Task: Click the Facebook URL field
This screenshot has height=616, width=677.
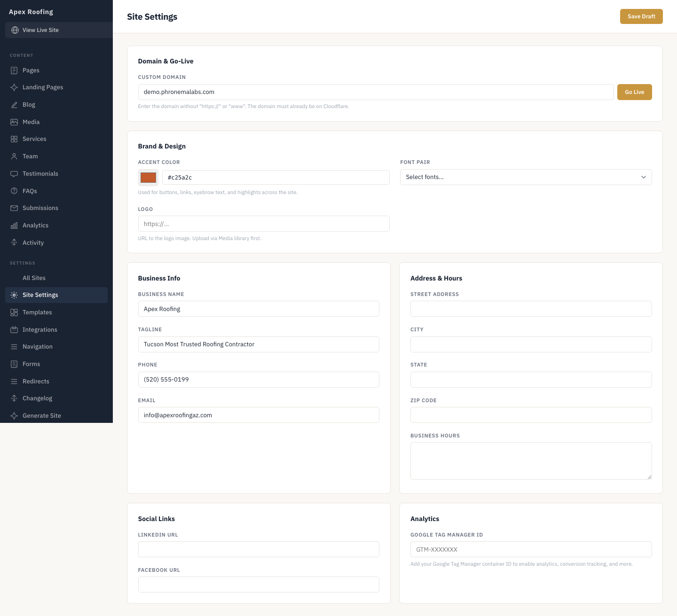Action: (x=259, y=585)
